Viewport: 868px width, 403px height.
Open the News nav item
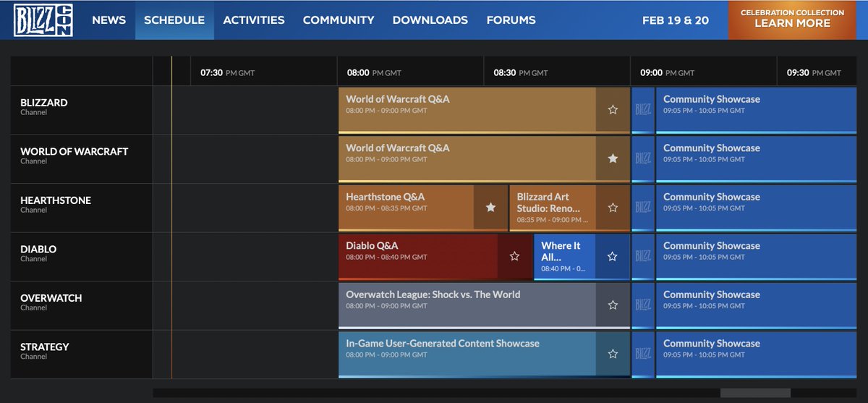pyautogui.click(x=109, y=20)
